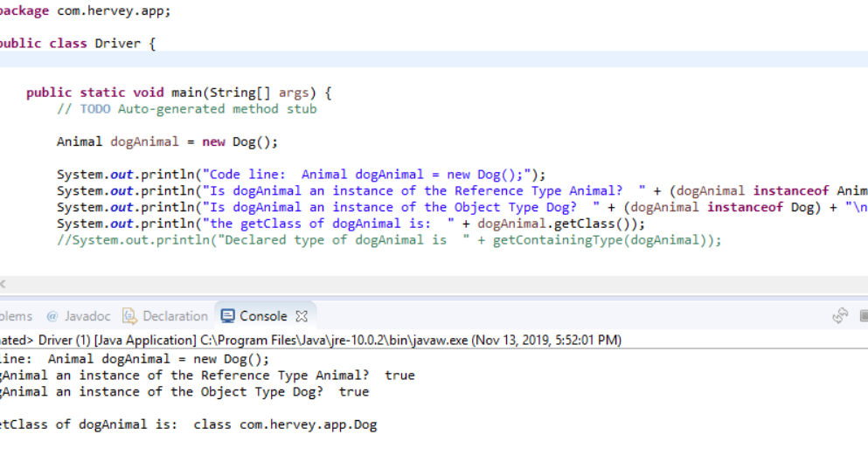Click the 'TODO Auto-generated method stub' comment

[186, 109]
